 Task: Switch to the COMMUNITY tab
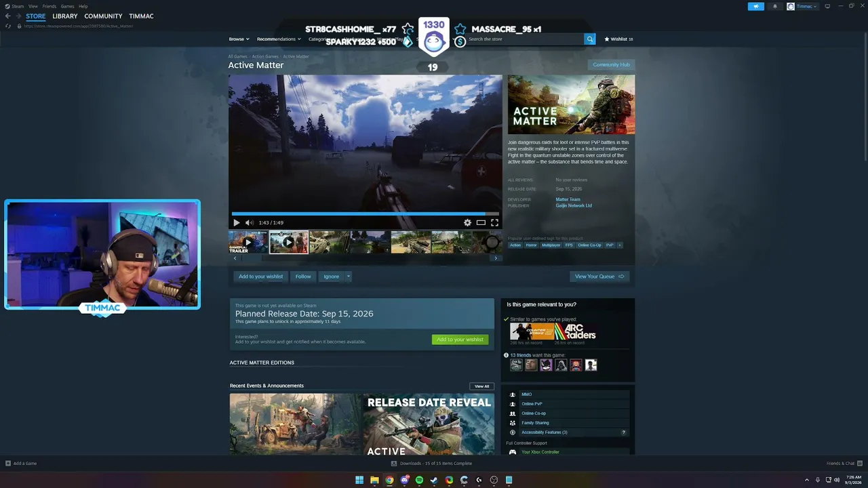[103, 16]
